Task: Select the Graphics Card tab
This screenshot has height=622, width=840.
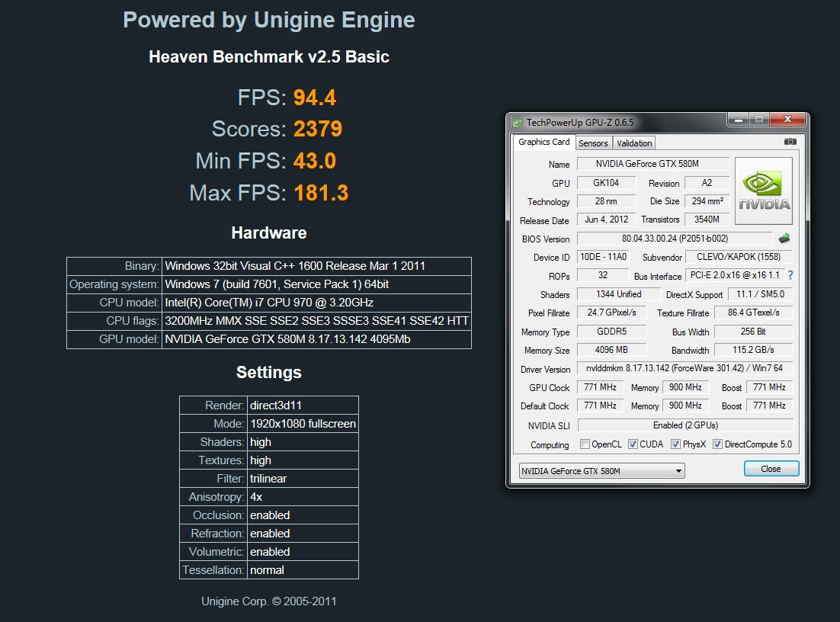Action: point(544,142)
